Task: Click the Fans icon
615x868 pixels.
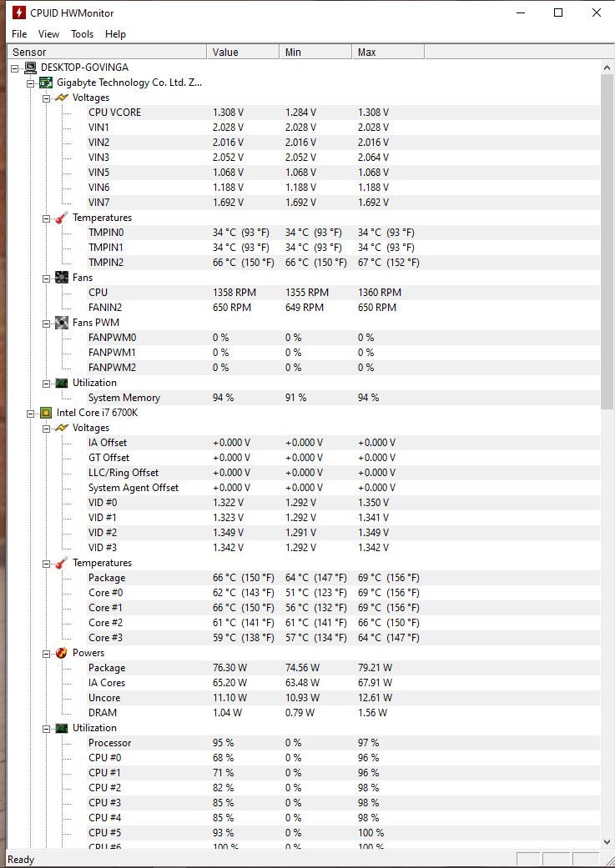Action: (62, 278)
